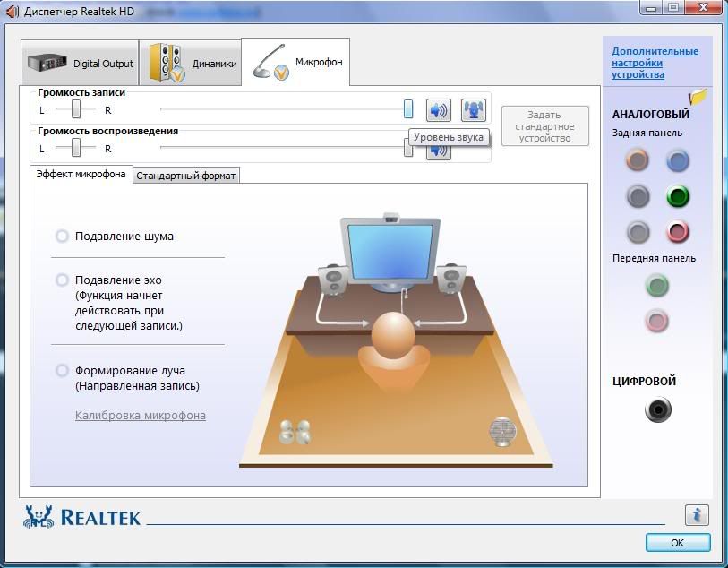Click the left desk speaker in room
Viewport: 728px width, 568px height.
[x=333, y=280]
